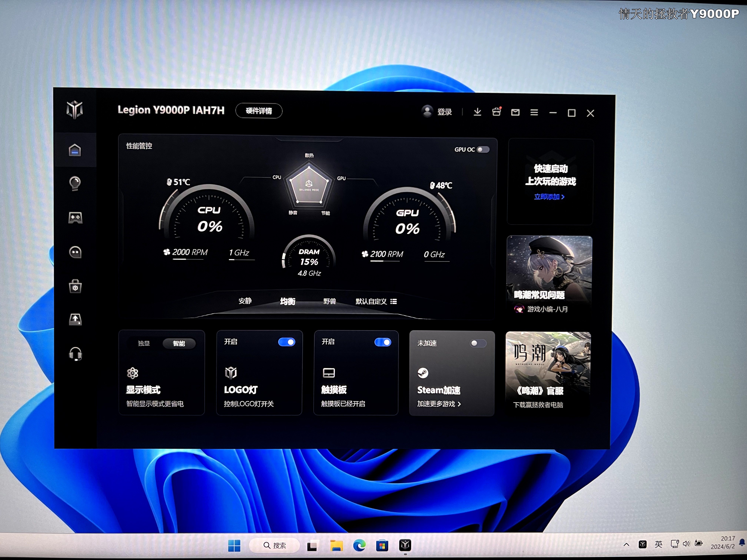This screenshot has height=560, width=747.
Task: Launch Microsoft Edge from taskbar
Action: click(x=359, y=546)
